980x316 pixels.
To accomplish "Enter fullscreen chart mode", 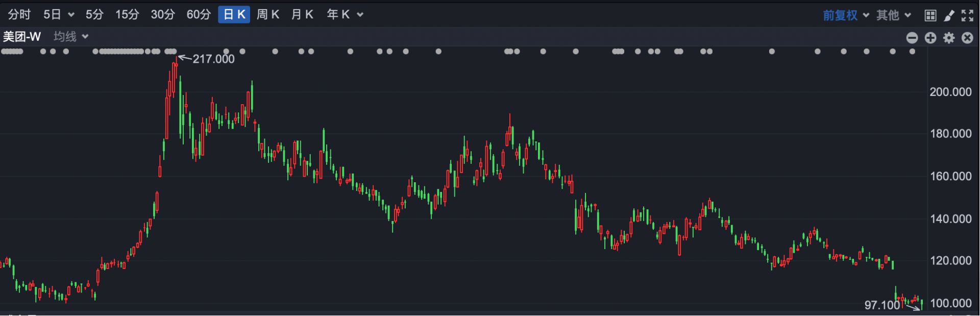I will 967,15.
